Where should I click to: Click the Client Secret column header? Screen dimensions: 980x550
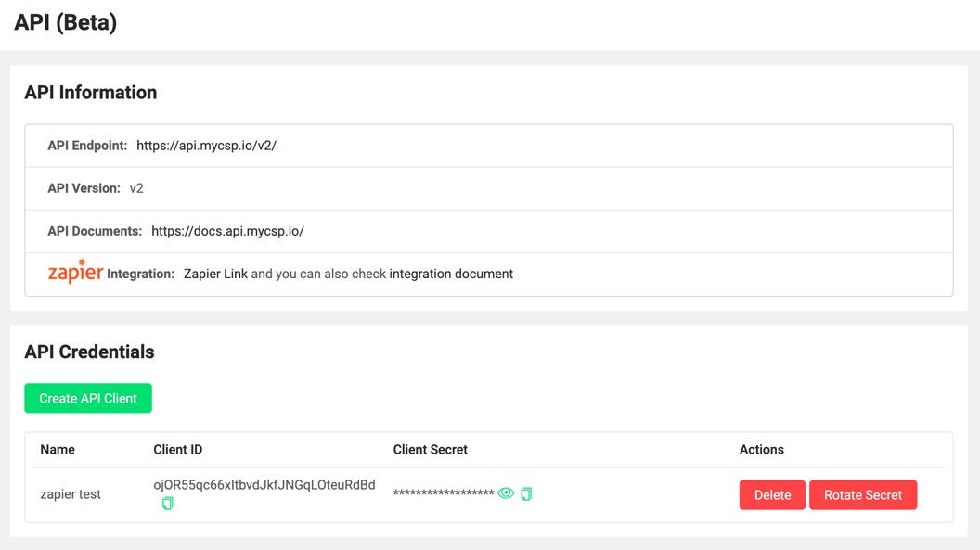tap(430, 449)
